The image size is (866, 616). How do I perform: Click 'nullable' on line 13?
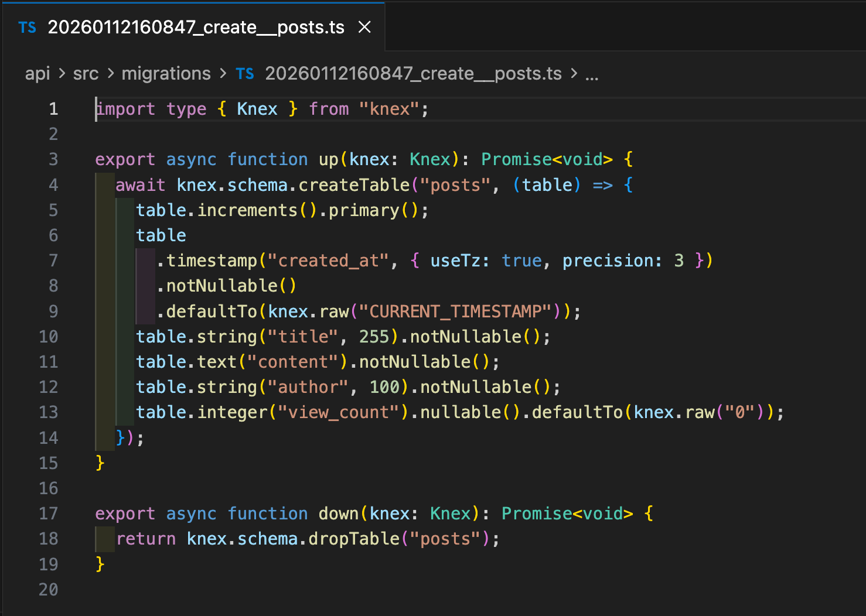pos(461,412)
